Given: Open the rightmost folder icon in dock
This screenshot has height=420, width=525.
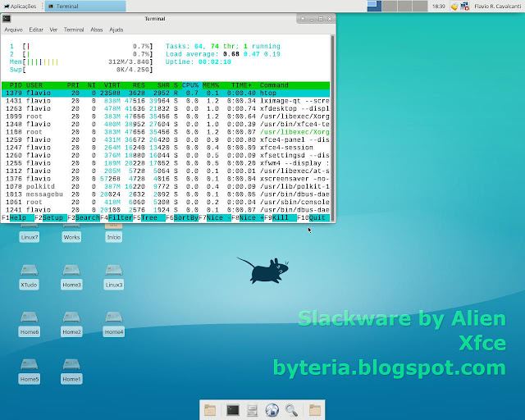Looking at the screenshot, I should [315, 410].
